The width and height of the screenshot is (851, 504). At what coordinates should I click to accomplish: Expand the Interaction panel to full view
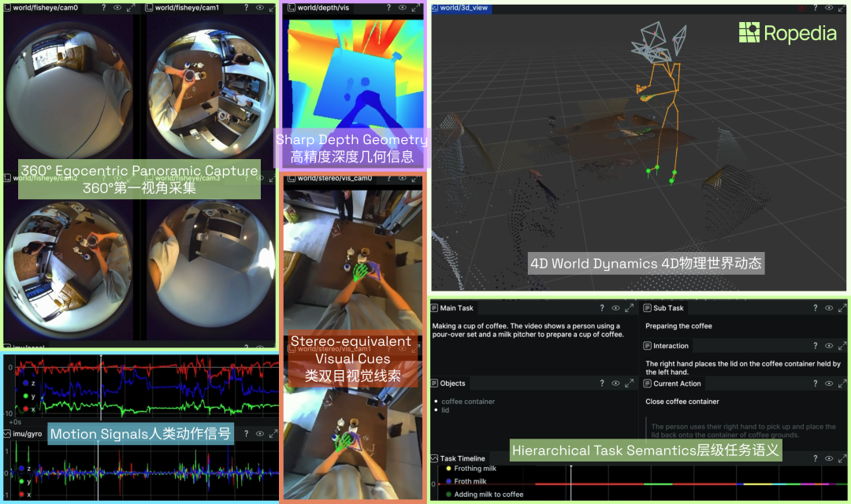click(x=842, y=346)
